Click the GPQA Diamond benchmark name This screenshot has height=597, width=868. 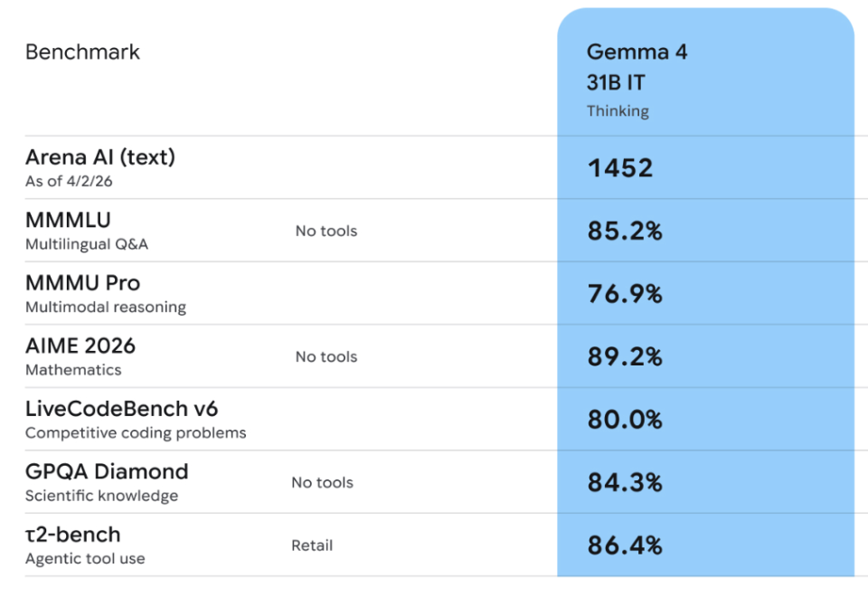[107, 471]
